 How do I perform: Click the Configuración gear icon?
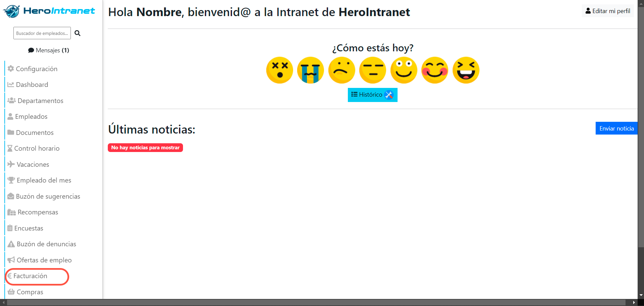click(11, 68)
